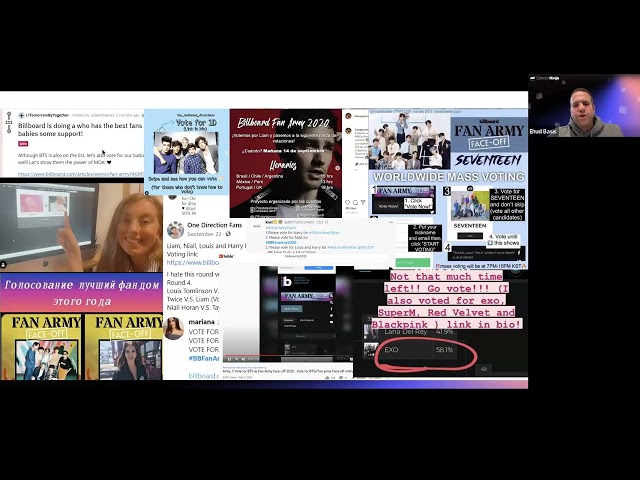Click the green start voting button
The height and width of the screenshot is (480, 640).
point(413,262)
